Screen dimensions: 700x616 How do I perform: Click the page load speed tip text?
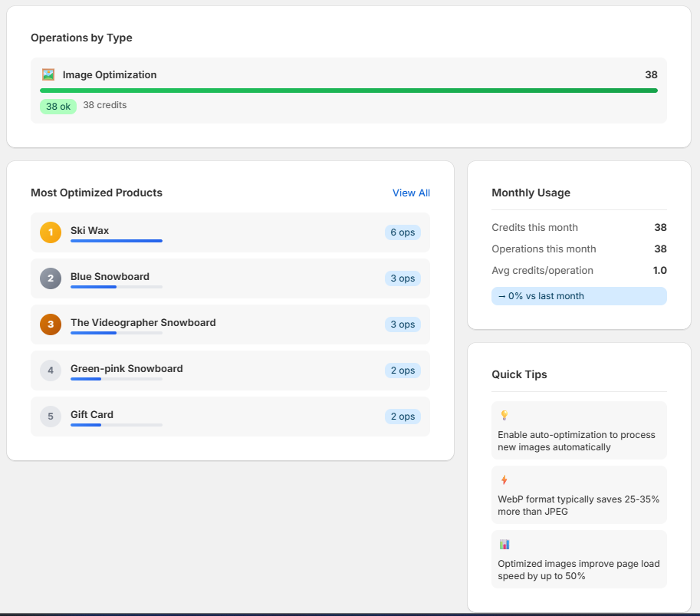(x=579, y=569)
